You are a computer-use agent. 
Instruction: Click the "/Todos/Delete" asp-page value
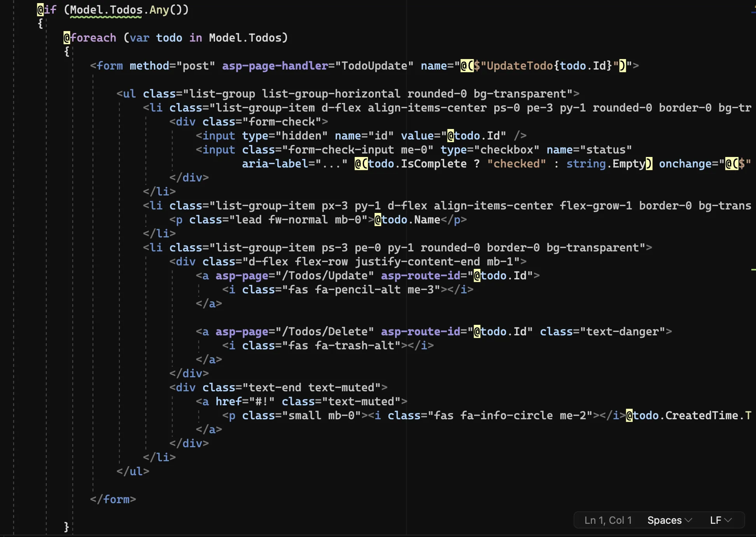pos(324,331)
